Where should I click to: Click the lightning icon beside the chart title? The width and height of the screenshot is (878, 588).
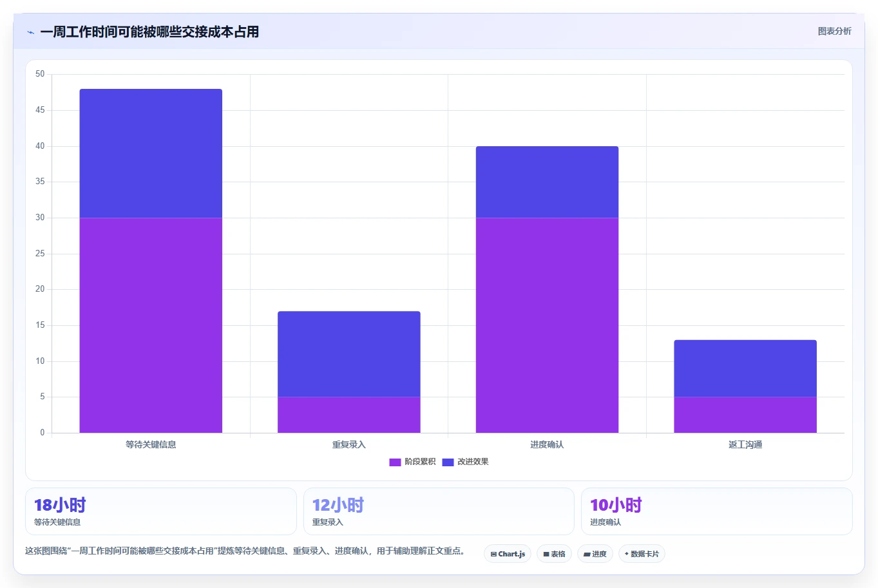(x=30, y=32)
